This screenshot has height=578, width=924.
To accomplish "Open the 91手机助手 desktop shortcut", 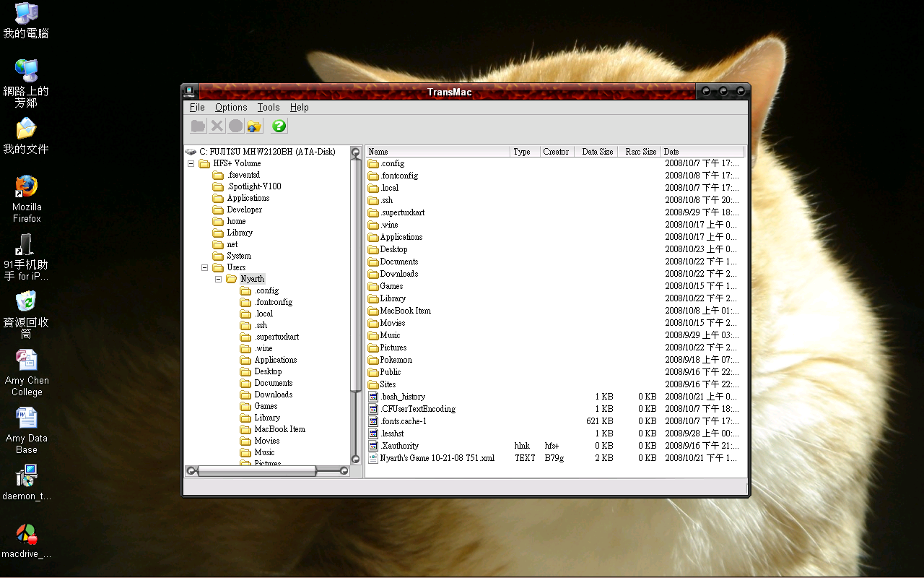I will click(x=26, y=244).
